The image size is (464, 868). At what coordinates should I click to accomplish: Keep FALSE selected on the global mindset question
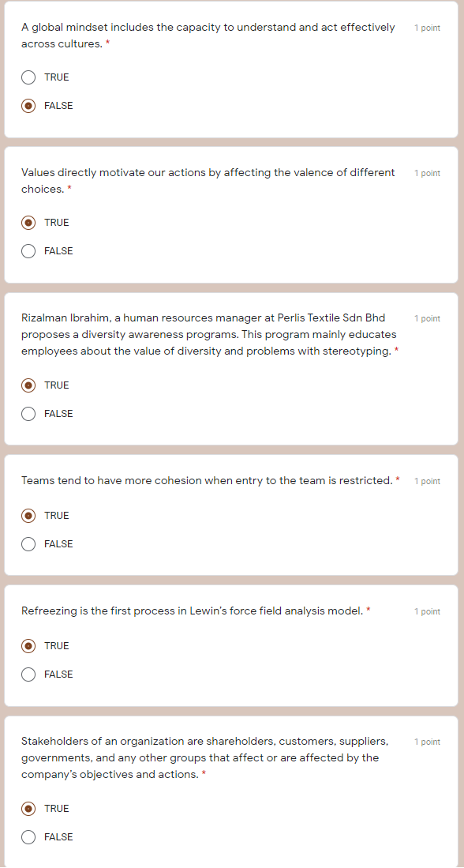click(x=28, y=105)
